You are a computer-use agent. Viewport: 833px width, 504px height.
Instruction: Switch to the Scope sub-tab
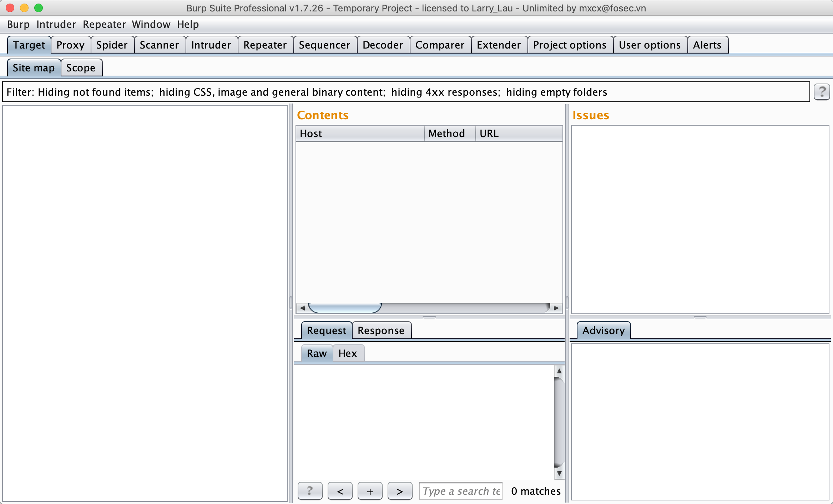click(x=81, y=68)
